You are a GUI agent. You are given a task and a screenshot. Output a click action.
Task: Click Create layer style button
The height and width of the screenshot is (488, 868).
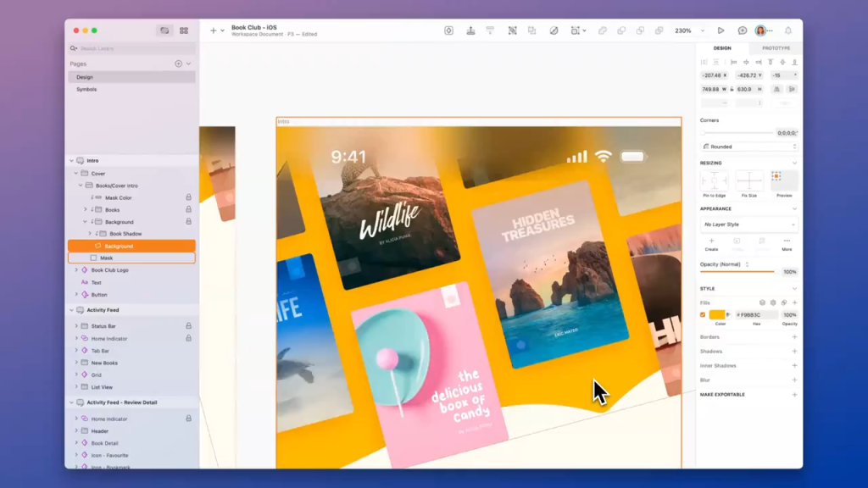click(711, 245)
